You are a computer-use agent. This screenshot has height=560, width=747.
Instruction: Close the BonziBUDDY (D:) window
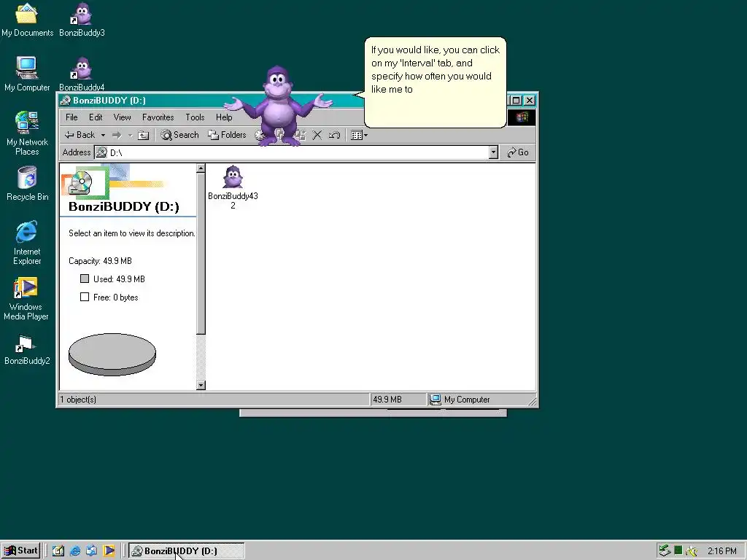[x=530, y=101]
